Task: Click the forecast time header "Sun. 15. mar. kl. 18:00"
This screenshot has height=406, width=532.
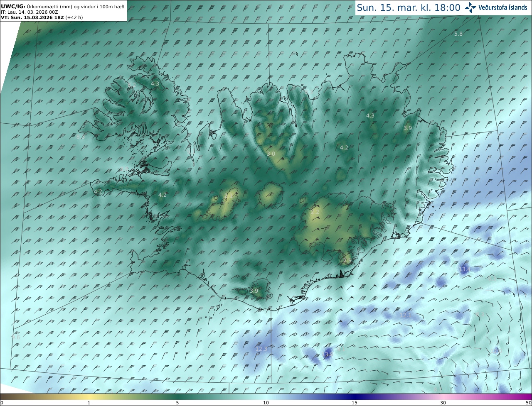Action: coord(409,7)
